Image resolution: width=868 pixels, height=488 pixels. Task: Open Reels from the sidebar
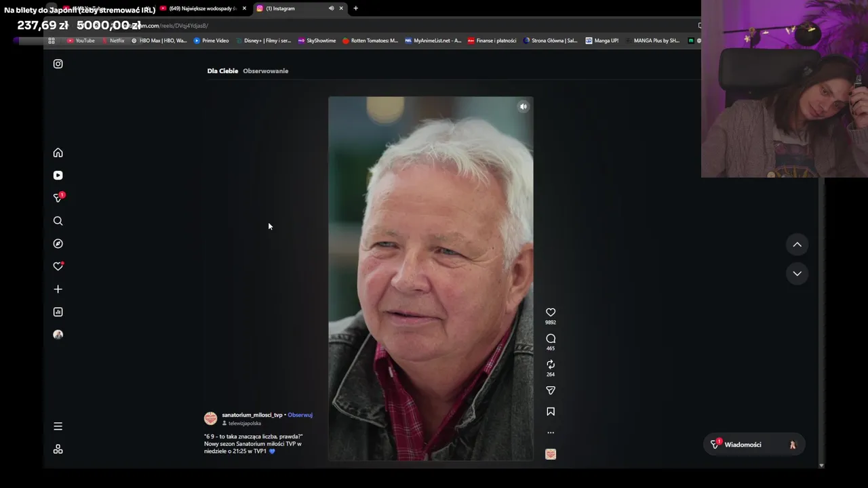coord(58,175)
